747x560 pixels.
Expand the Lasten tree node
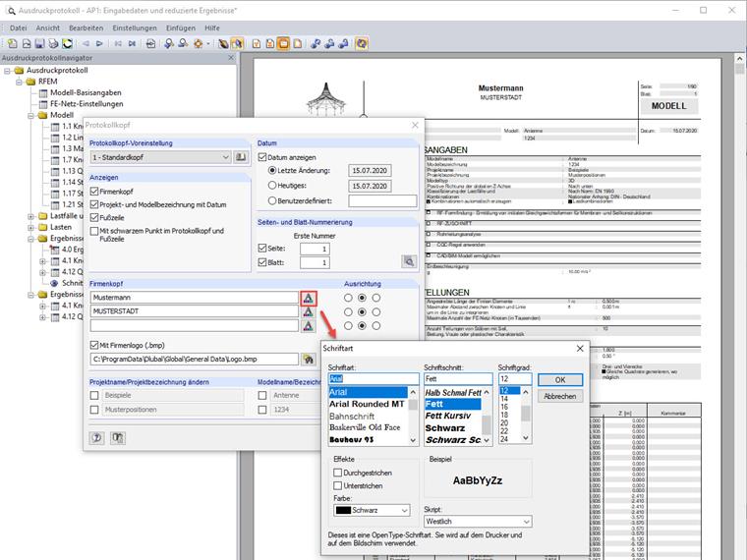[x=32, y=226]
